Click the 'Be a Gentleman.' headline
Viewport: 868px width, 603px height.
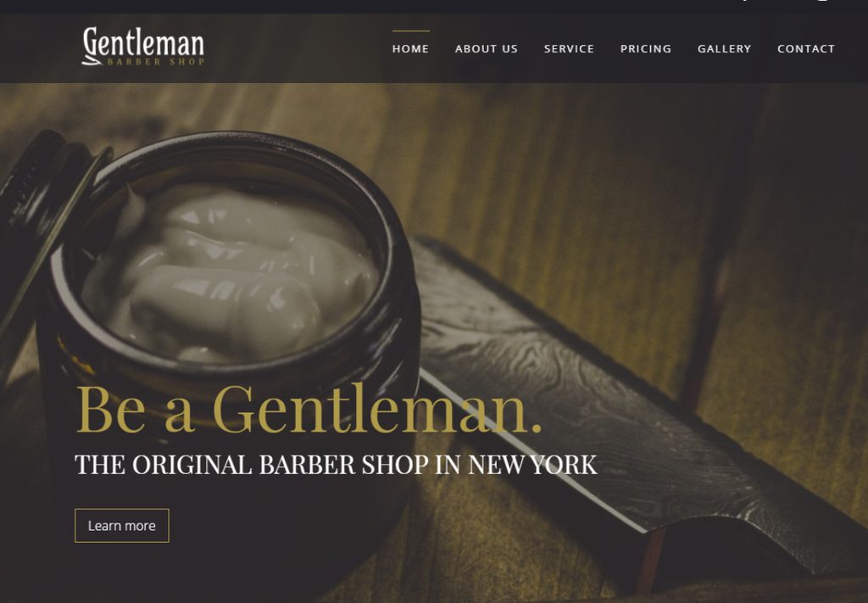click(x=309, y=410)
